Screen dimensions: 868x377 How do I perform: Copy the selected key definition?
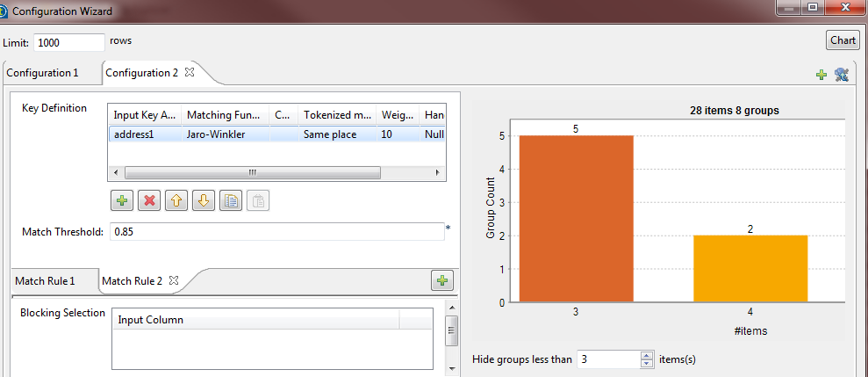(x=231, y=201)
